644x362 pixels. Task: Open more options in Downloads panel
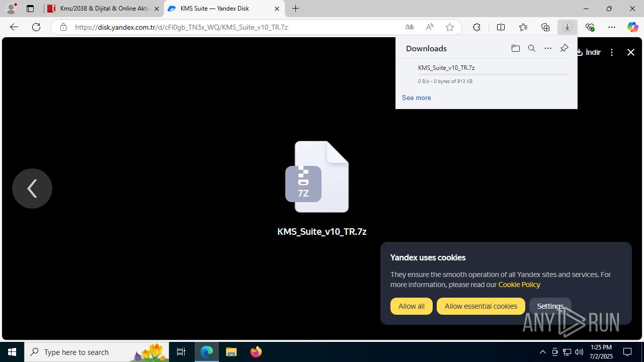pyautogui.click(x=547, y=48)
